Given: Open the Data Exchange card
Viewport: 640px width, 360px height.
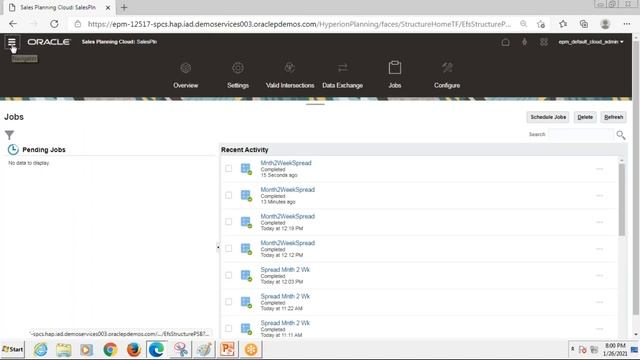Looking at the screenshot, I should (342, 76).
